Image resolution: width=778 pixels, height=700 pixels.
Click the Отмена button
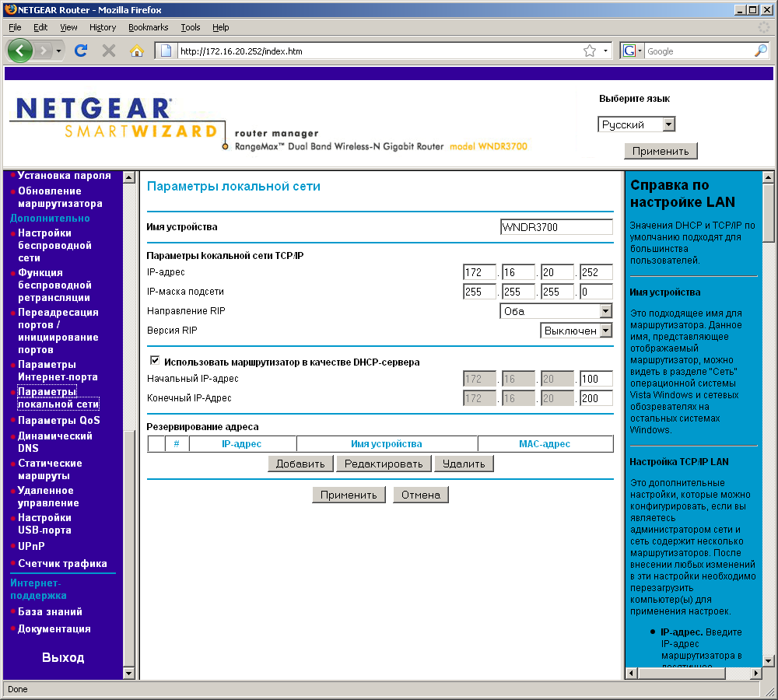[421, 495]
